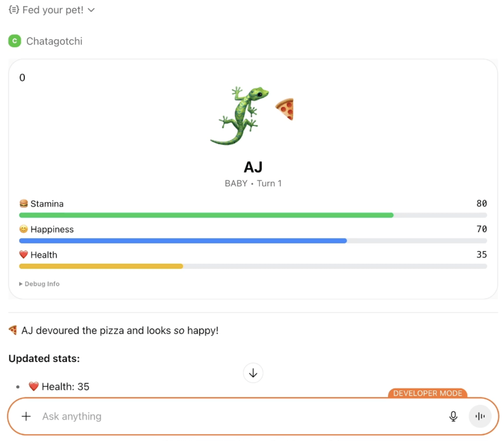Image resolution: width=504 pixels, height=441 pixels.
Task: Click the DEVELOPER MODE badge
Action: [x=427, y=393]
